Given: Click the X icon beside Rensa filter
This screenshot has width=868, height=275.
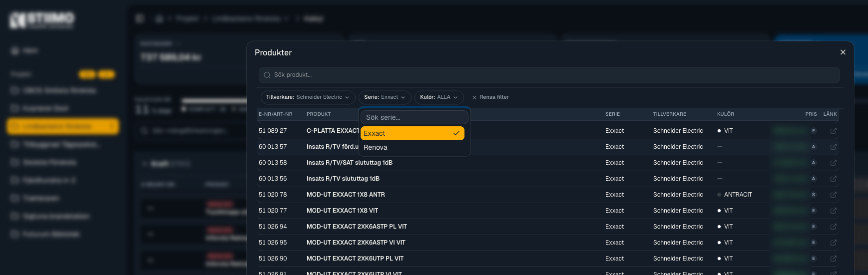Looking at the screenshot, I should click(x=474, y=97).
